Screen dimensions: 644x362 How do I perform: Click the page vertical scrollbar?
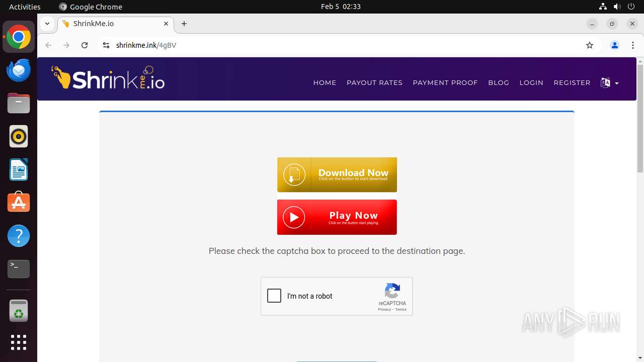coord(640,118)
